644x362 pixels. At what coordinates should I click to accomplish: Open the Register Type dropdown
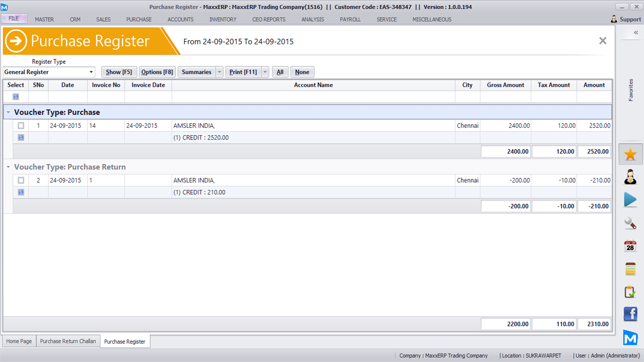(x=91, y=72)
